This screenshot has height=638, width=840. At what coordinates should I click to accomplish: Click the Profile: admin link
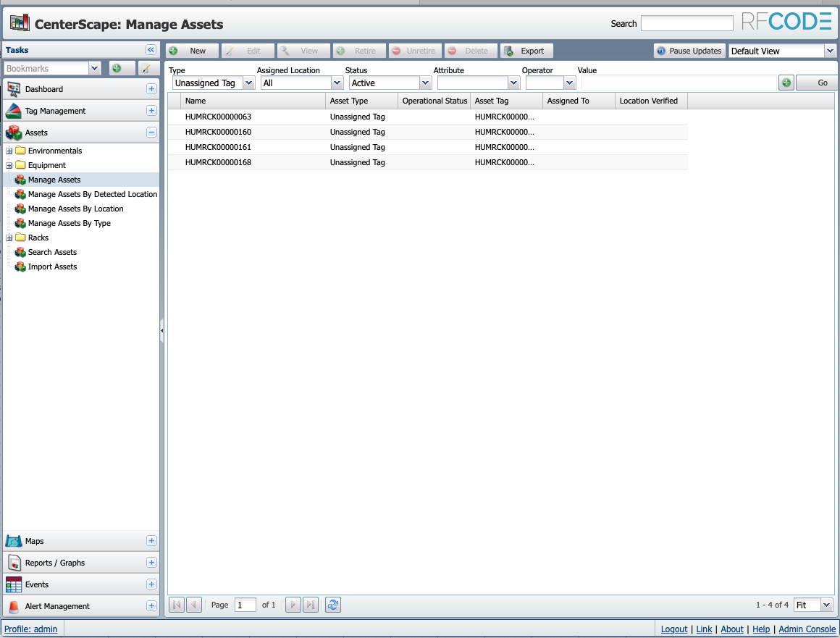coord(30,629)
